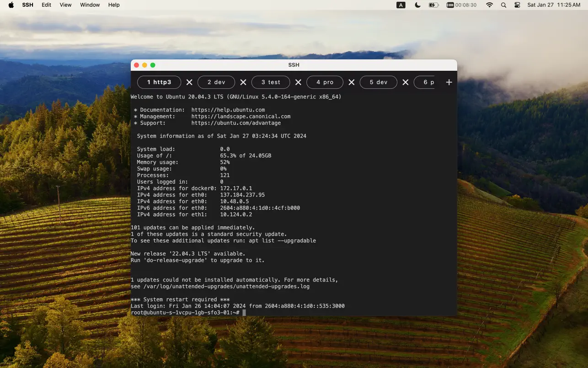The height and width of the screenshot is (368, 588).
Task: Close the '2 dev' tab
Action: coord(243,82)
